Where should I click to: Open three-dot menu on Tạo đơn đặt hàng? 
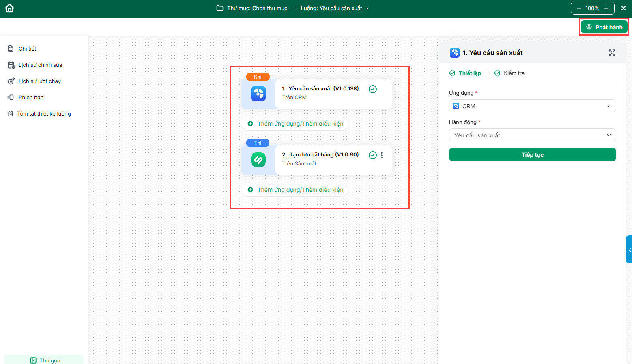pyautogui.click(x=382, y=155)
